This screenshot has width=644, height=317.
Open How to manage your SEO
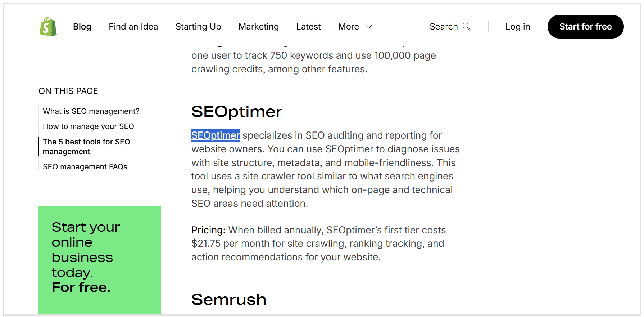click(x=88, y=126)
